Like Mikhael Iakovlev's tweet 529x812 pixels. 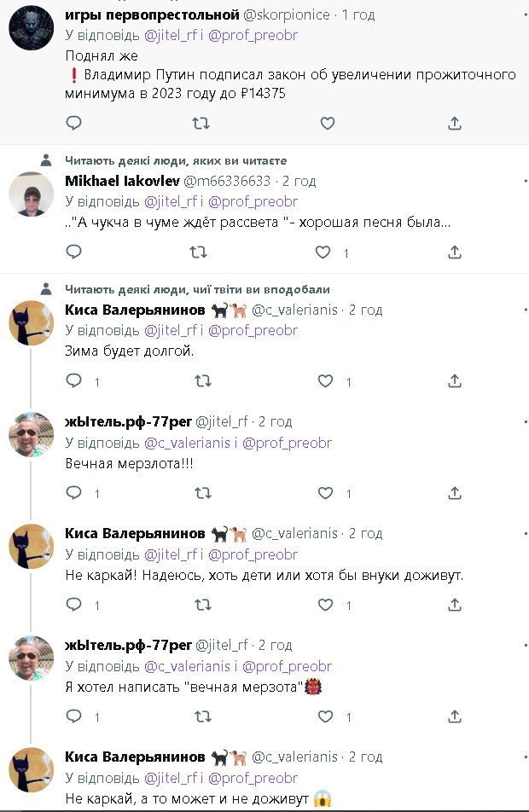coord(323,252)
